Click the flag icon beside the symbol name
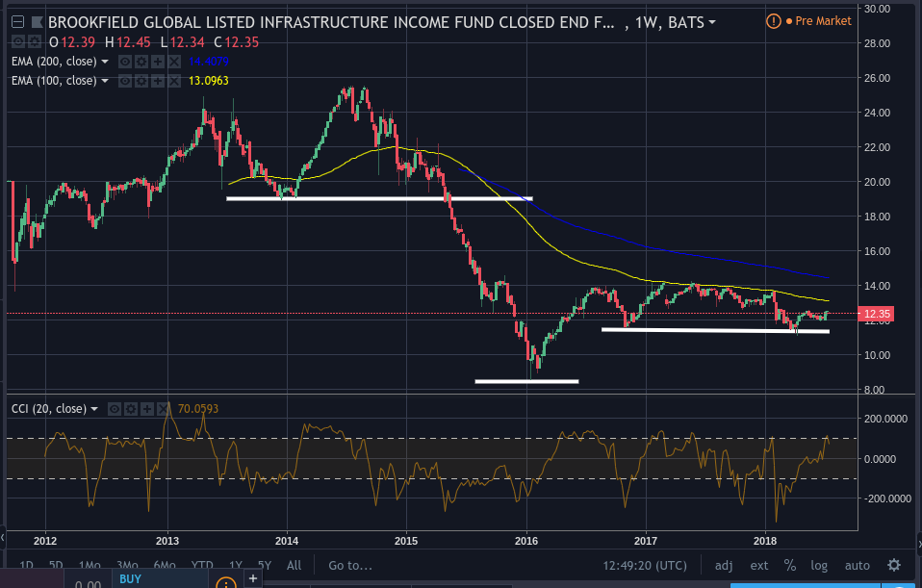The height and width of the screenshot is (588, 922). pyautogui.click(x=37, y=22)
